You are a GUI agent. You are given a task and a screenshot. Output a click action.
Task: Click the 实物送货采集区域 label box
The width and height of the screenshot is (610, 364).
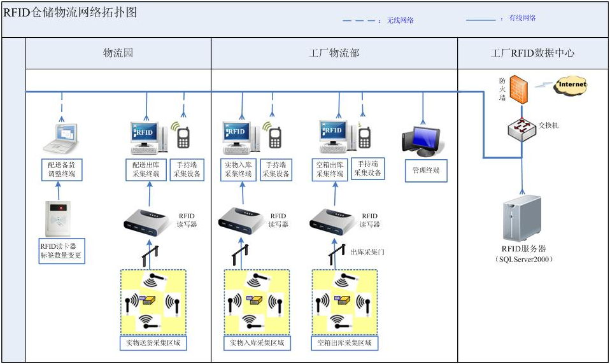tap(153, 343)
